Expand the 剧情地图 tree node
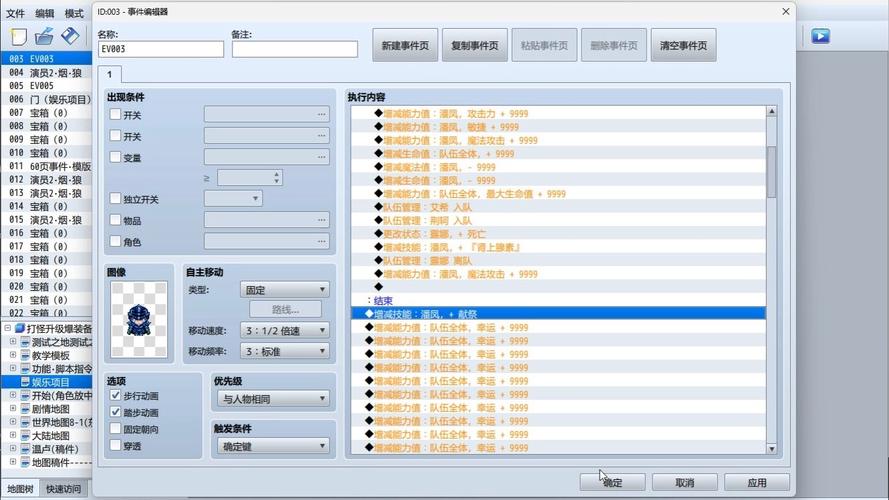 [x=13, y=409]
